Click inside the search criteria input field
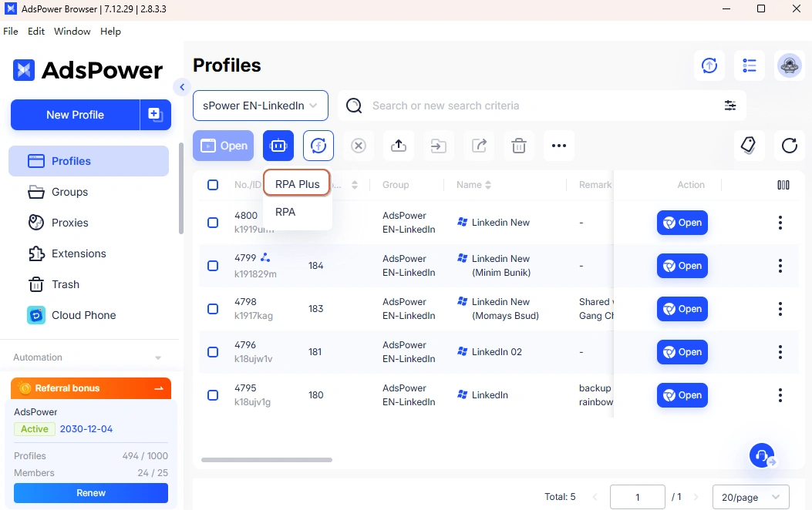The width and height of the screenshot is (812, 510). (501, 105)
